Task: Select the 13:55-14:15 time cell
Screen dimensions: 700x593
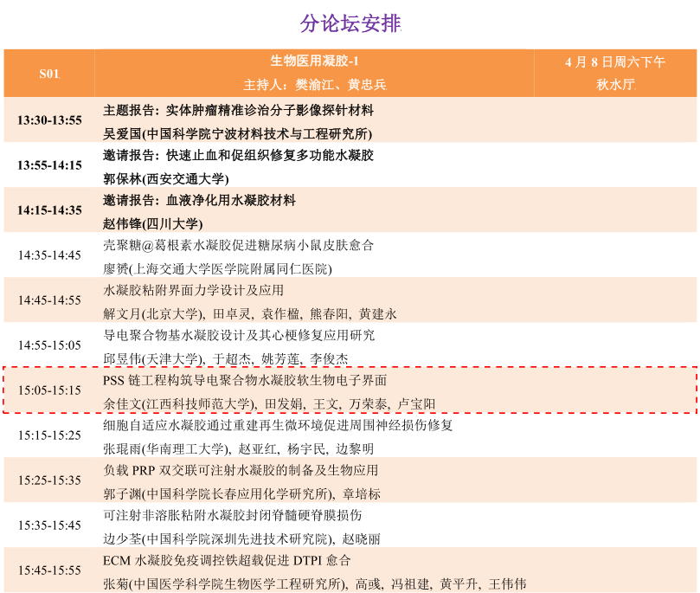Action: coord(49,165)
